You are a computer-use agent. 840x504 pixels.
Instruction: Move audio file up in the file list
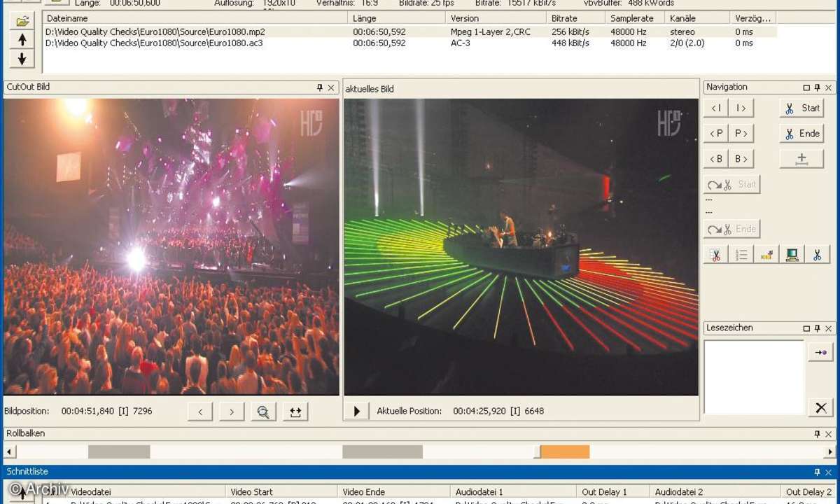(x=22, y=39)
